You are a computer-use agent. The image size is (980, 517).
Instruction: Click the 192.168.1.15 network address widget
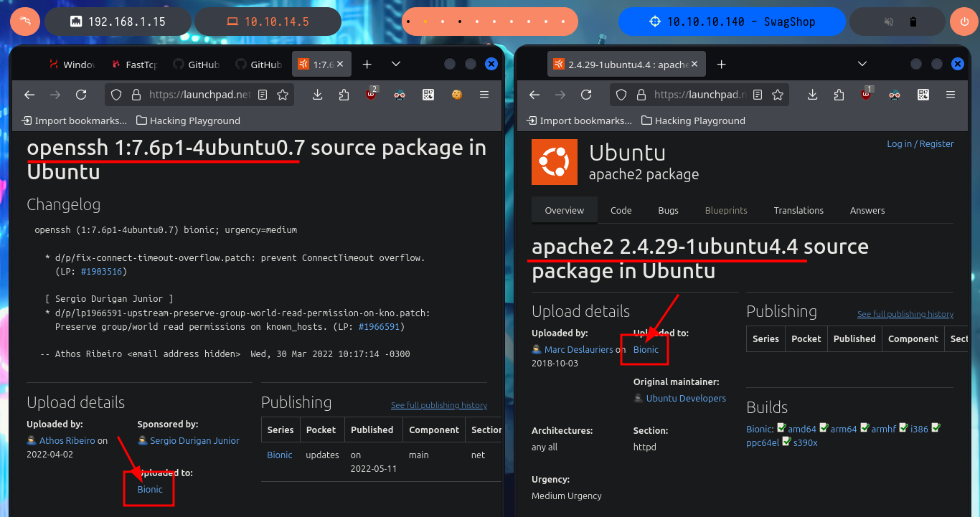(x=118, y=22)
